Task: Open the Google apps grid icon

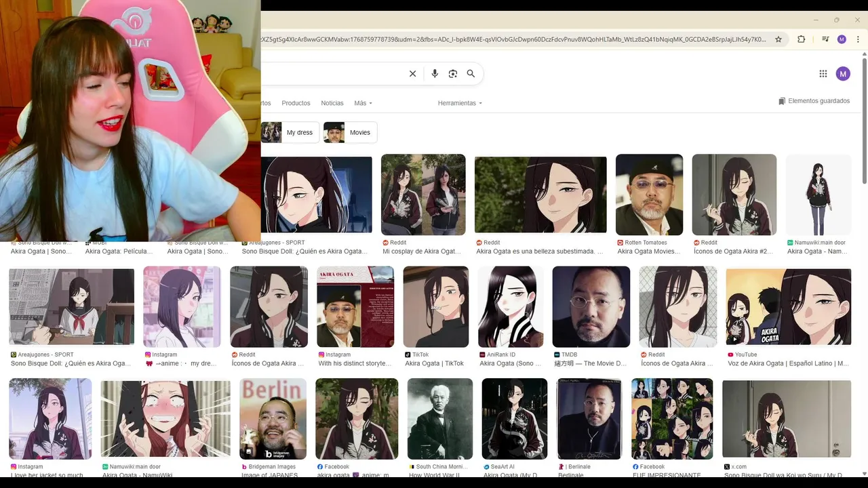Action: tap(823, 74)
